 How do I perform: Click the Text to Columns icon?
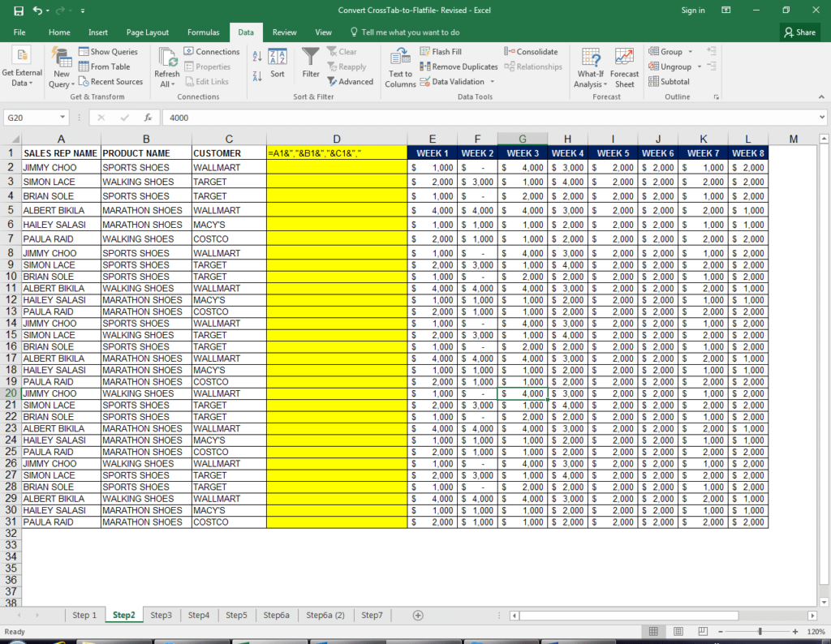[399, 67]
